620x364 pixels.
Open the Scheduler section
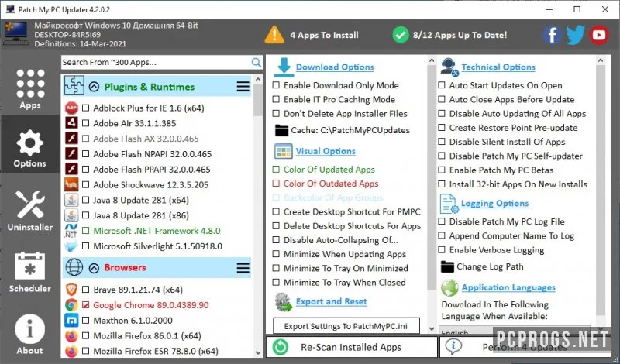tap(30, 272)
